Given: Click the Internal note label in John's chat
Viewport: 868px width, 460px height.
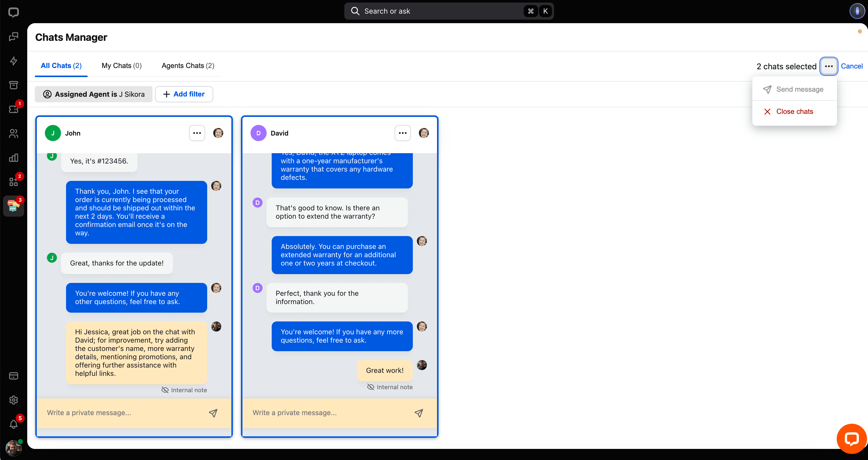Looking at the screenshot, I should (x=184, y=390).
